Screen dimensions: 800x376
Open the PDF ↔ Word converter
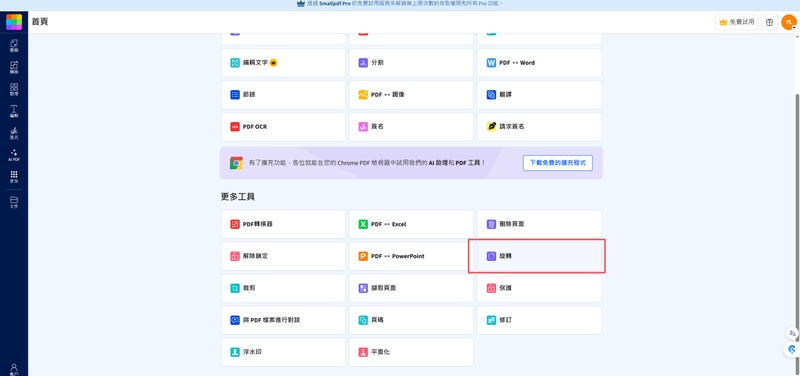pyautogui.click(x=539, y=63)
